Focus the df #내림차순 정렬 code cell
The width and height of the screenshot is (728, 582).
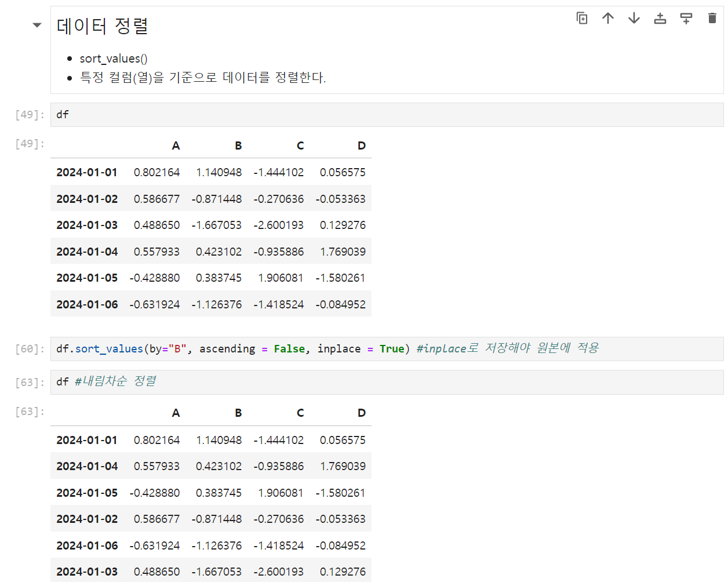coord(387,383)
